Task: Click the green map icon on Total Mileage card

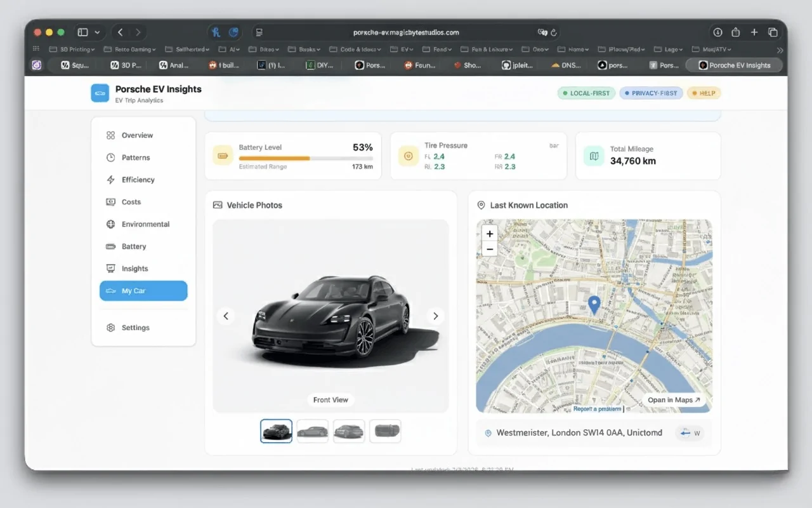Action: 594,156
